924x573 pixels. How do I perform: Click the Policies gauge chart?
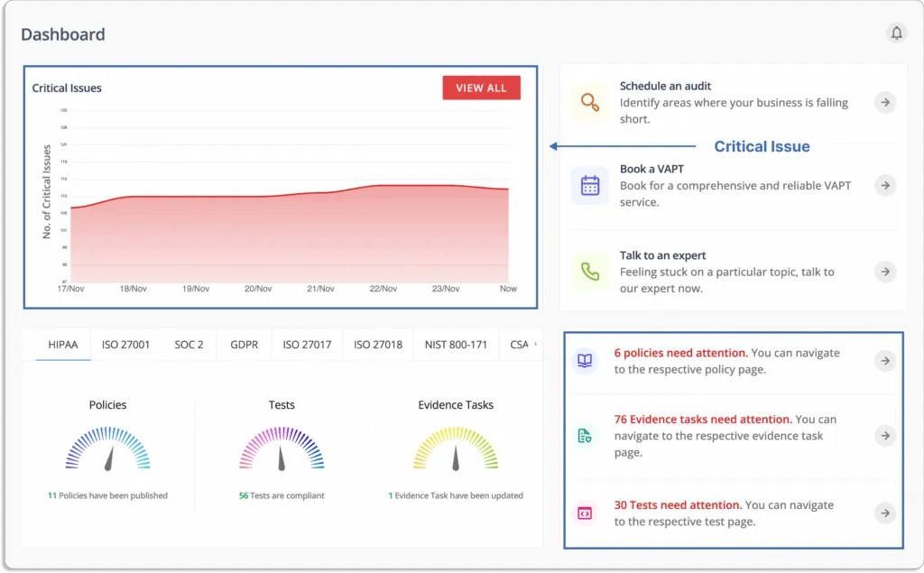pos(108,449)
